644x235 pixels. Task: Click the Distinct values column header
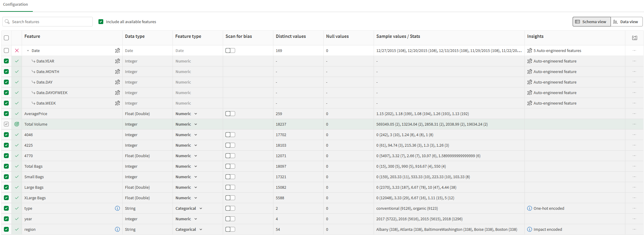291,36
